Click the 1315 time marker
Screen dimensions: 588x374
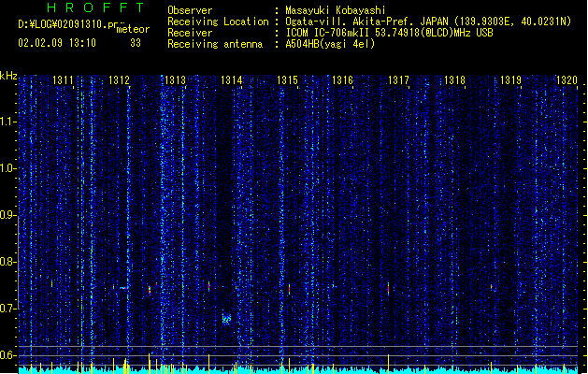pos(287,80)
